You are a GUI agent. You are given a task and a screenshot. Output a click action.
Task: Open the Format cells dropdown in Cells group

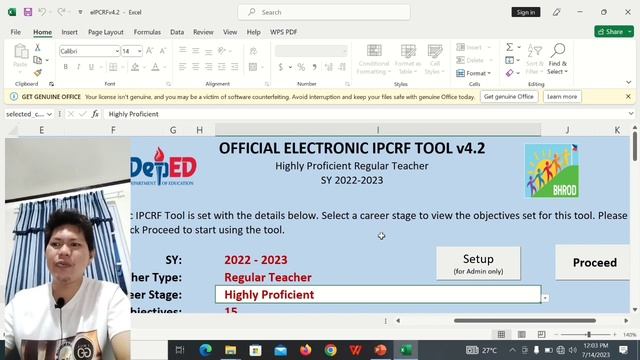click(x=473, y=73)
